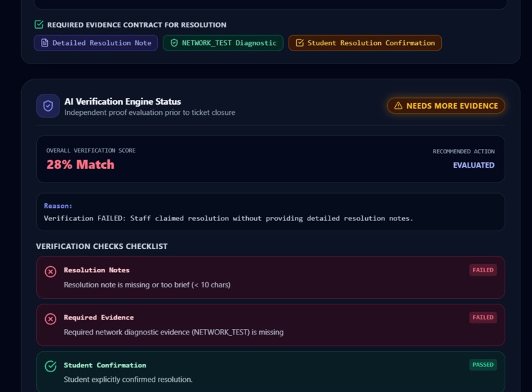Click the RECOMMENDED ACTION label
This screenshot has height=392, width=532.
(464, 151)
